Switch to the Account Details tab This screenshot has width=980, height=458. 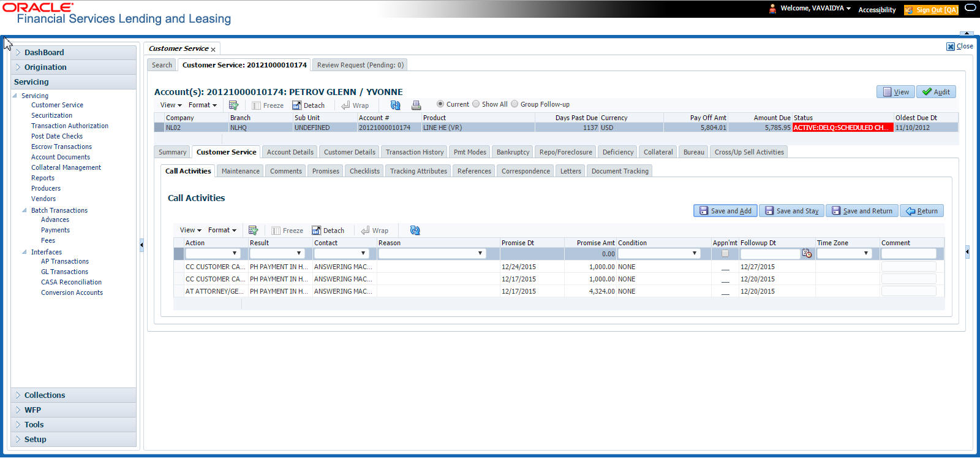click(290, 152)
